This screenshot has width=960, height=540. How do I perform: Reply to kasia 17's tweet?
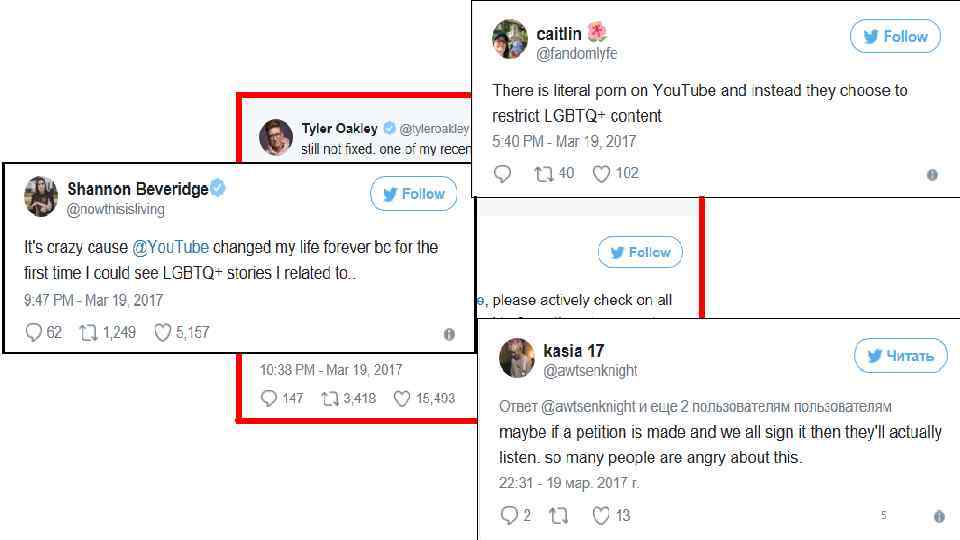tap(509, 516)
